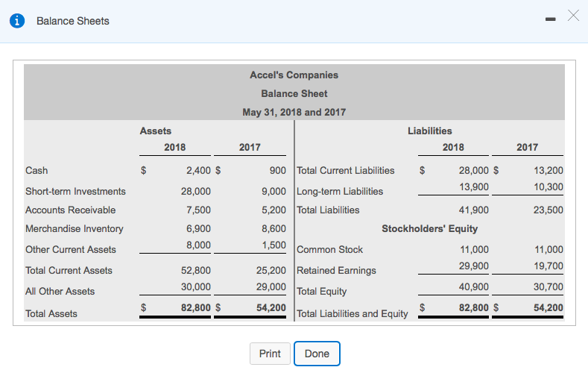Click the All Other Assets value 30,000
The image size is (588, 373).
point(196,287)
